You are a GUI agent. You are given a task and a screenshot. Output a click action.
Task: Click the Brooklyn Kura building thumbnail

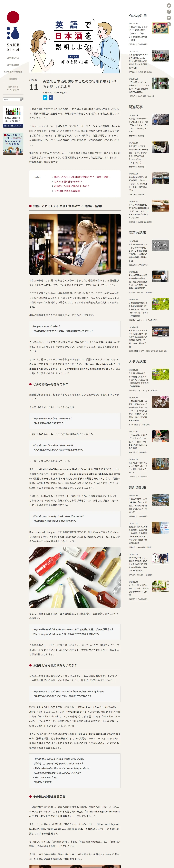pyautogui.click(x=161, y=120)
